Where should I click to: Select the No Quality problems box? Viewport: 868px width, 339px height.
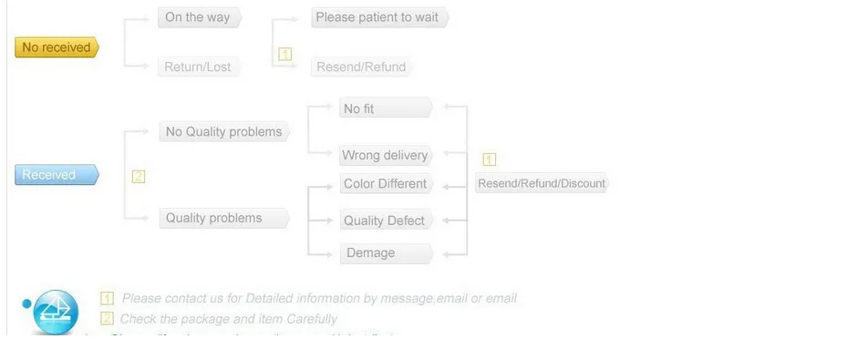point(224,131)
